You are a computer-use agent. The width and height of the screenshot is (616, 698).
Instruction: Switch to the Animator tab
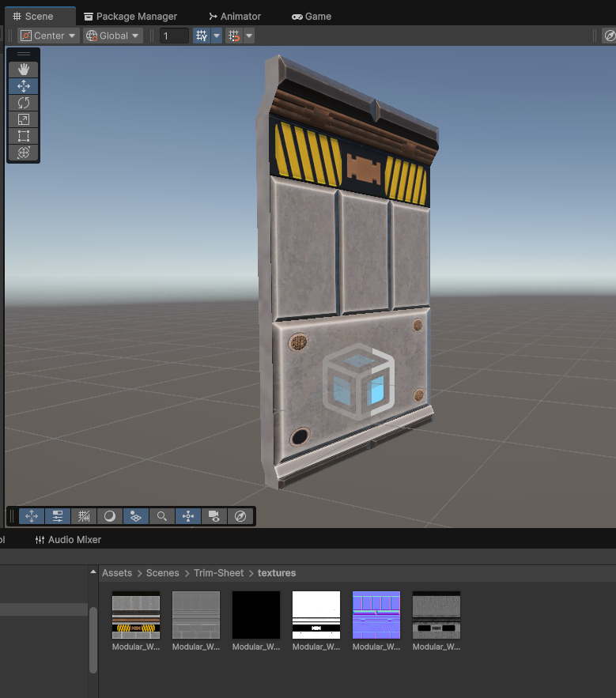click(x=235, y=17)
